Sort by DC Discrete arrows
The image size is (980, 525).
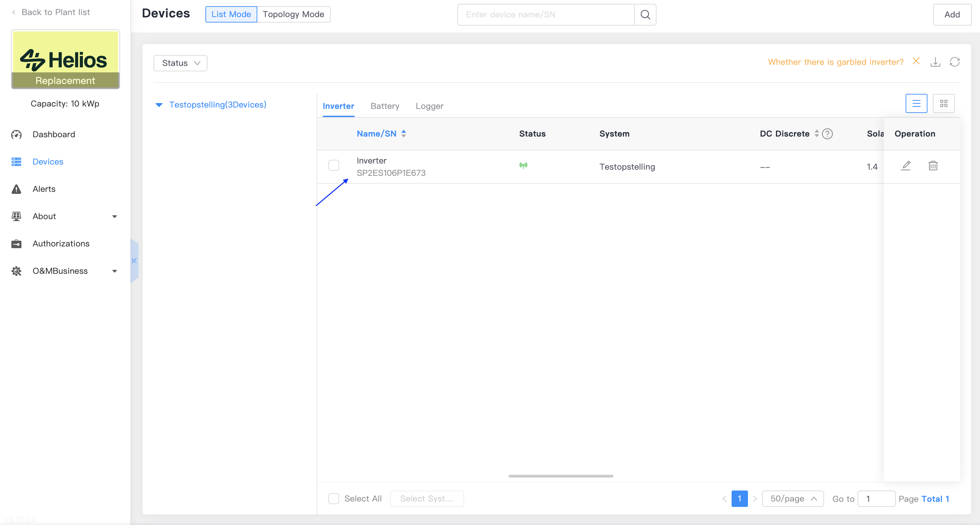click(x=817, y=133)
